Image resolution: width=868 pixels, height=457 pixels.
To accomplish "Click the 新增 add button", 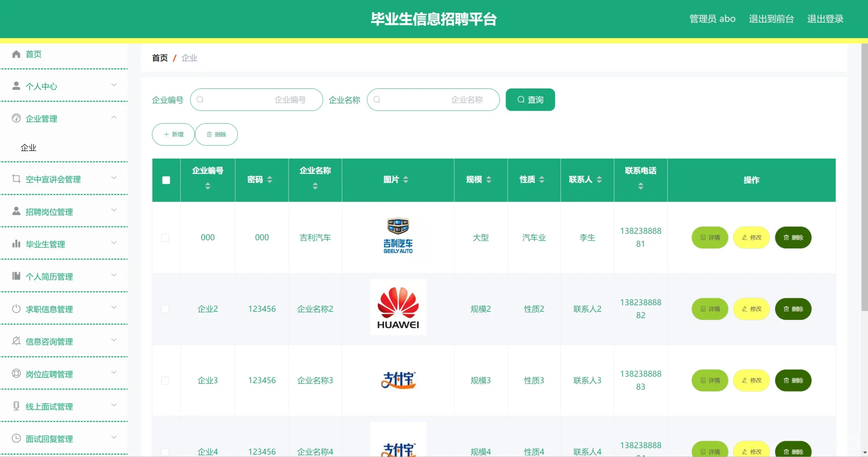I will [173, 134].
